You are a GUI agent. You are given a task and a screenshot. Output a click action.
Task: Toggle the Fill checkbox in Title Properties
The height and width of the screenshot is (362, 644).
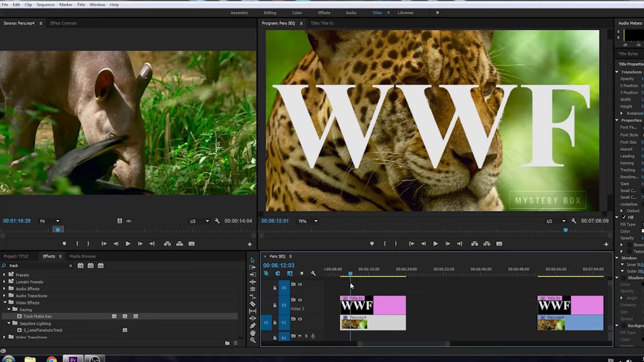624,217
